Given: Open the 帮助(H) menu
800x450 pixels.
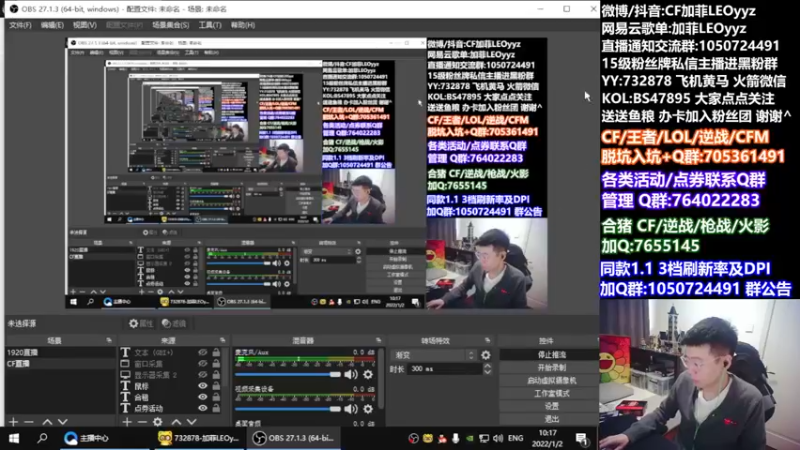Looking at the screenshot, I should click(x=243, y=25).
